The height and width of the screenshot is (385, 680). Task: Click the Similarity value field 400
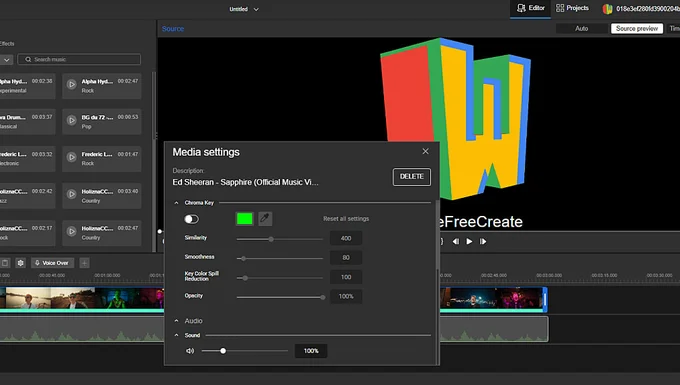[x=346, y=238]
